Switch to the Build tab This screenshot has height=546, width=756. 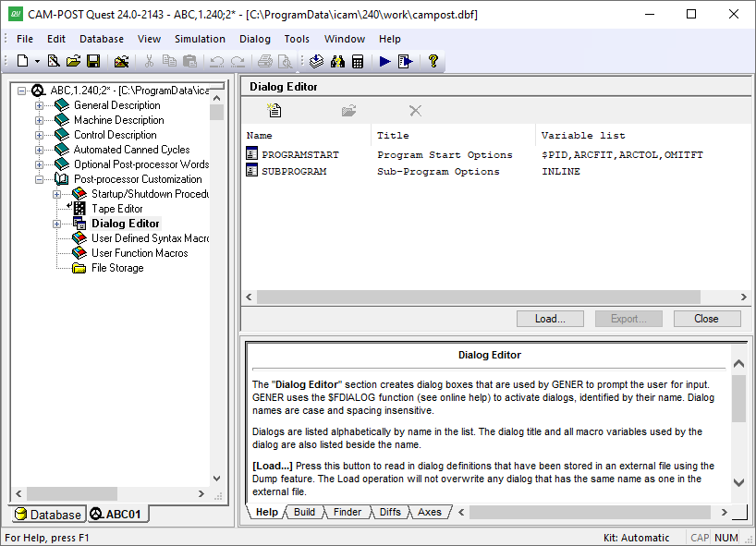[x=304, y=512]
